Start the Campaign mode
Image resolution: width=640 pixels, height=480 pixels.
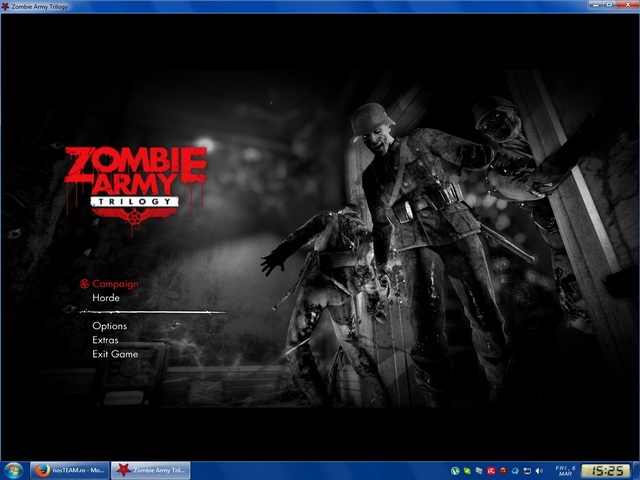pyautogui.click(x=115, y=284)
